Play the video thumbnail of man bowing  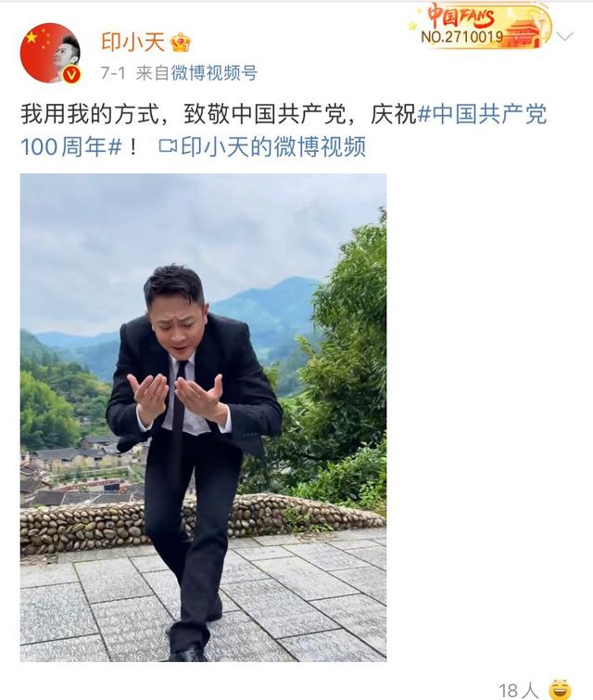point(203,417)
